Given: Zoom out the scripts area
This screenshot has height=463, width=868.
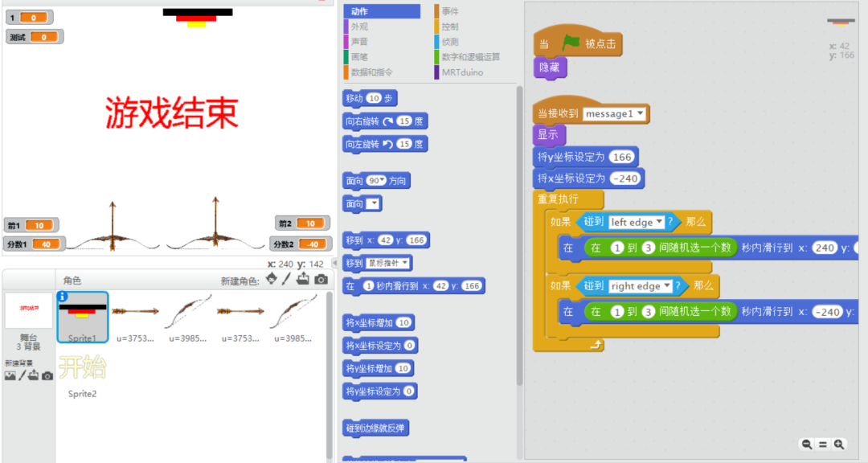Looking at the screenshot, I should [806, 444].
